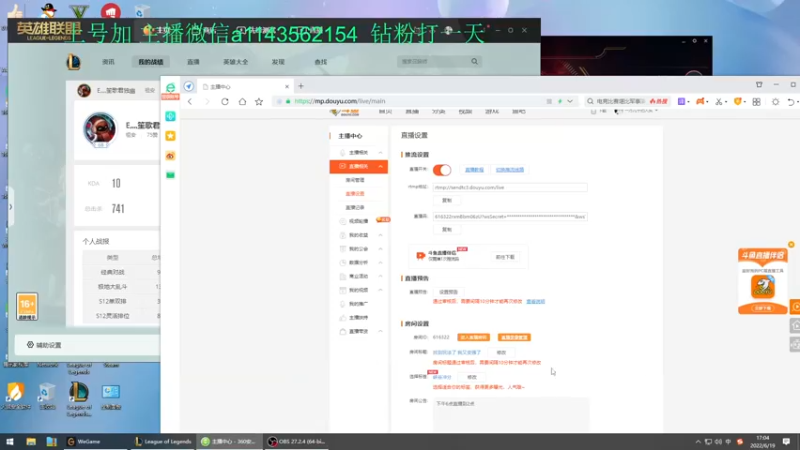Viewport: 800px width, 450px height.
Task: Click the purple extension icon in browser toolbar
Action: point(681,102)
